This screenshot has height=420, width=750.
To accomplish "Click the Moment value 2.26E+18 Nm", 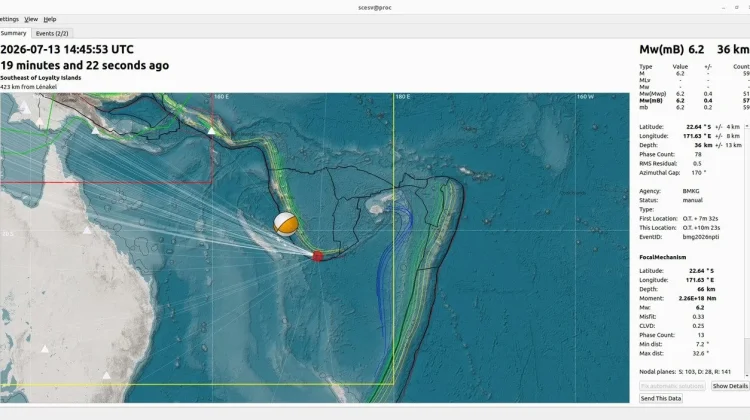I will tap(697, 298).
